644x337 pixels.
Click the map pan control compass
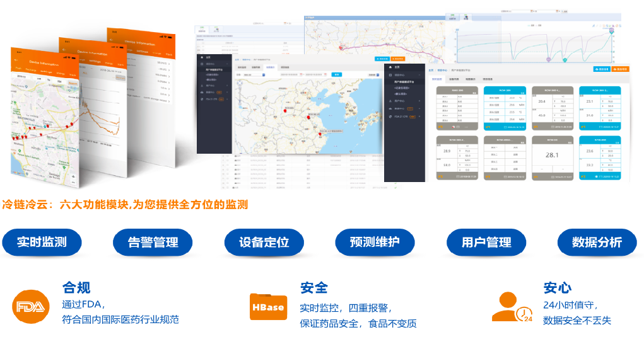tap(240, 83)
